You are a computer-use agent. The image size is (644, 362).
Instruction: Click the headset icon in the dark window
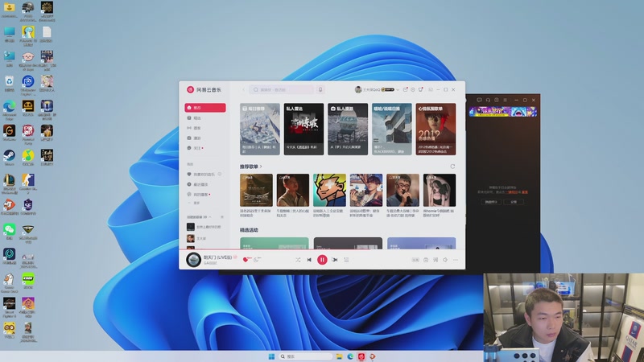pos(488,100)
